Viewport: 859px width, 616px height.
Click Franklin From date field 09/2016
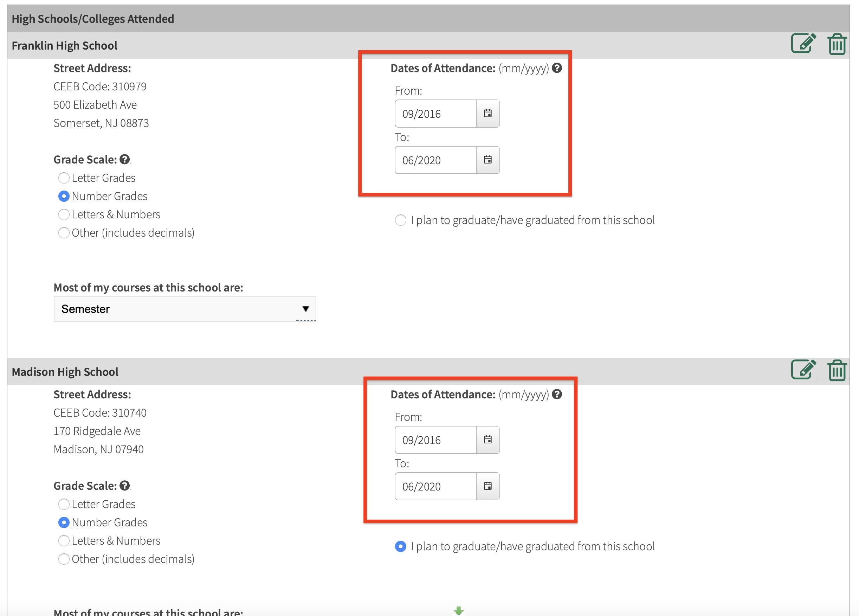pos(435,114)
